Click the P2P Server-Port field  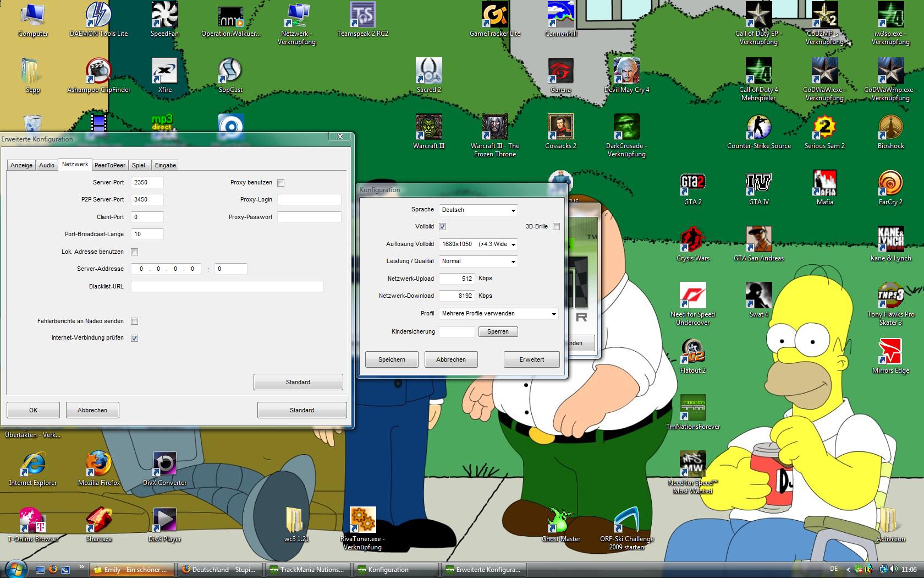tap(147, 199)
